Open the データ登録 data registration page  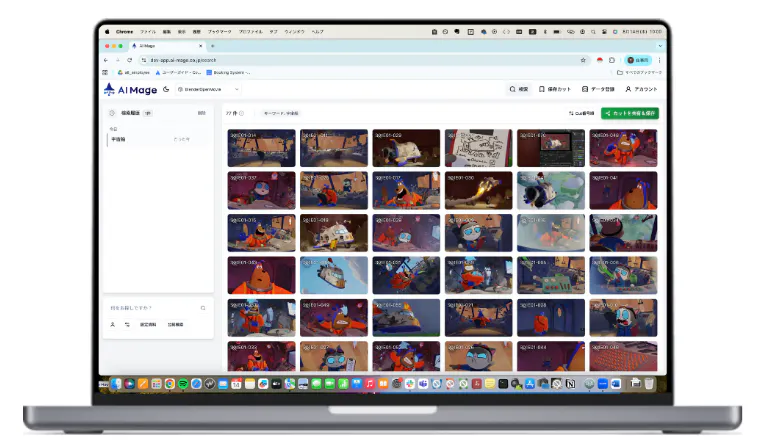pos(598,89)
